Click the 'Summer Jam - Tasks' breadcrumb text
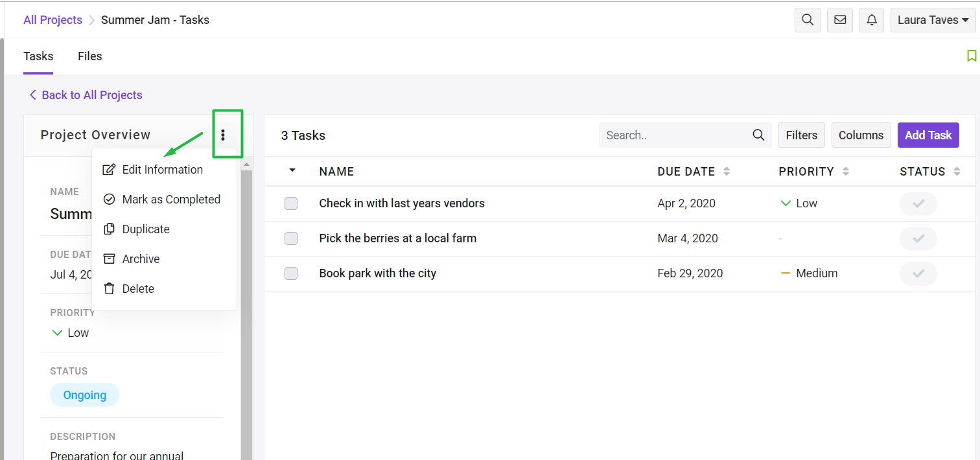The height and width of the screenshot is (460, 980). (x=155, y=20)
